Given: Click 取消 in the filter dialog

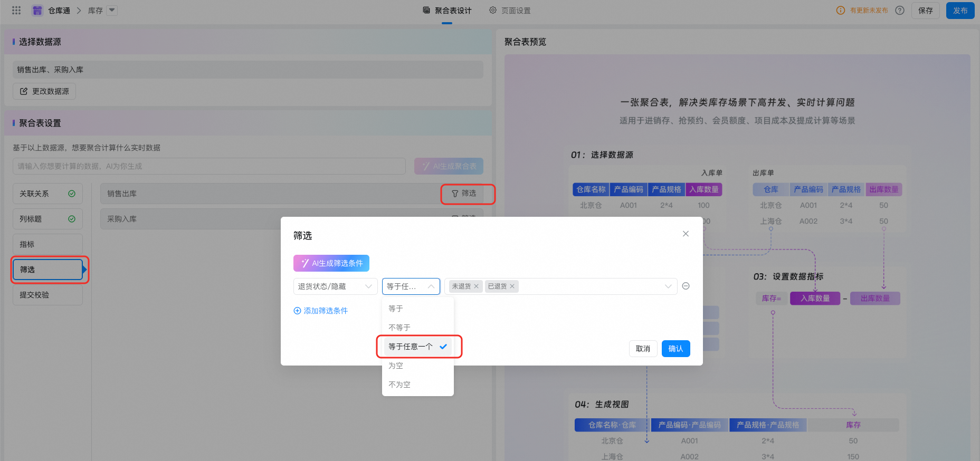Looking at the screenshot, I should coord(643,349).
